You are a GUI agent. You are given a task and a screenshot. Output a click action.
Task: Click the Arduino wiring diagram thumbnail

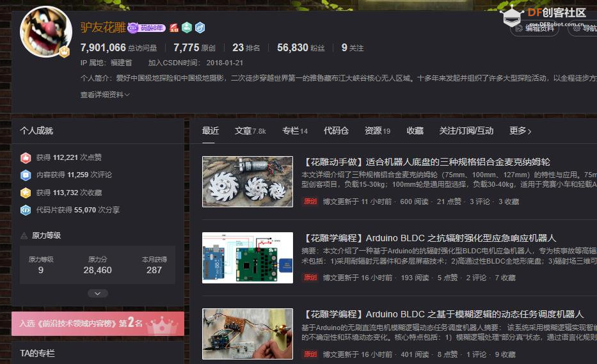point(248,258)
